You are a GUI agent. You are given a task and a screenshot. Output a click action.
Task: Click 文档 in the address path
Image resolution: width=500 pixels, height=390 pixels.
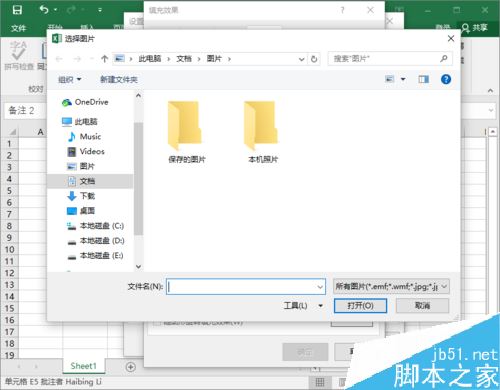pos(184,59)
